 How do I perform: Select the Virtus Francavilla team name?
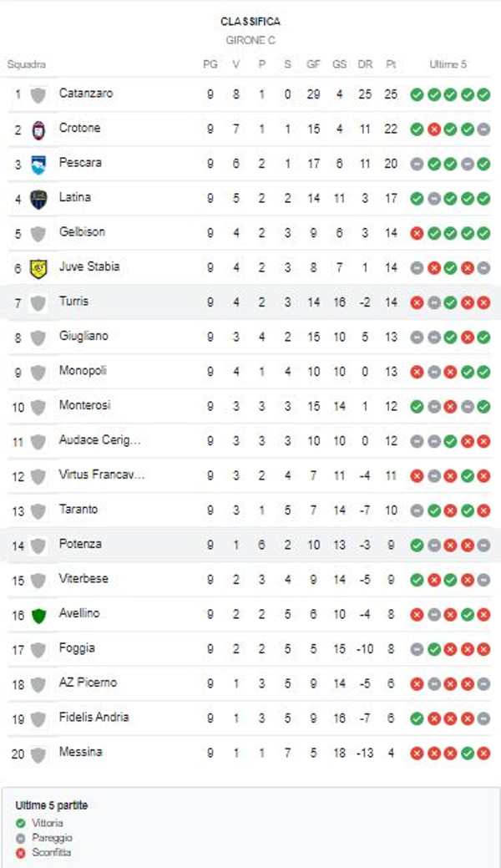102,475
